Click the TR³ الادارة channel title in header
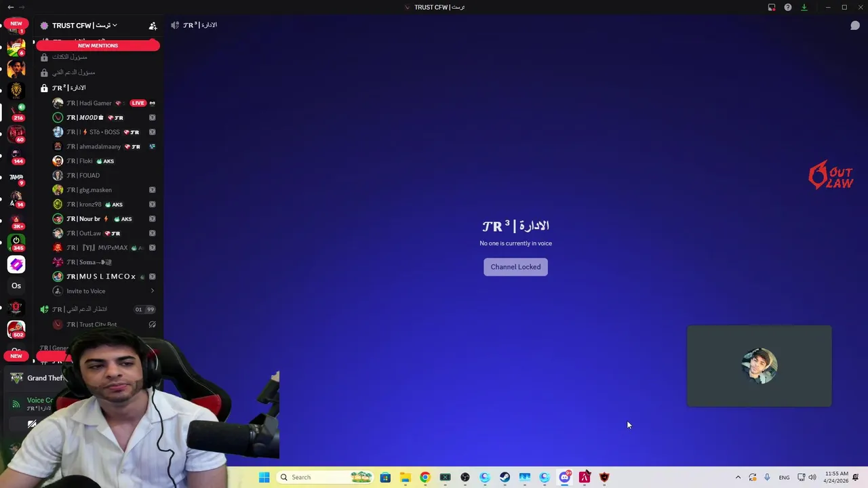 point(200,25)
